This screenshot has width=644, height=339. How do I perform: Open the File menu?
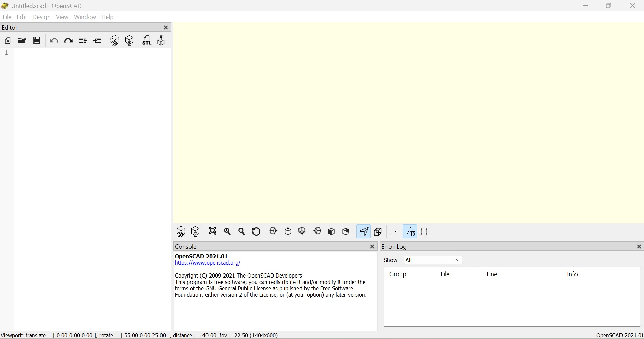7,17
